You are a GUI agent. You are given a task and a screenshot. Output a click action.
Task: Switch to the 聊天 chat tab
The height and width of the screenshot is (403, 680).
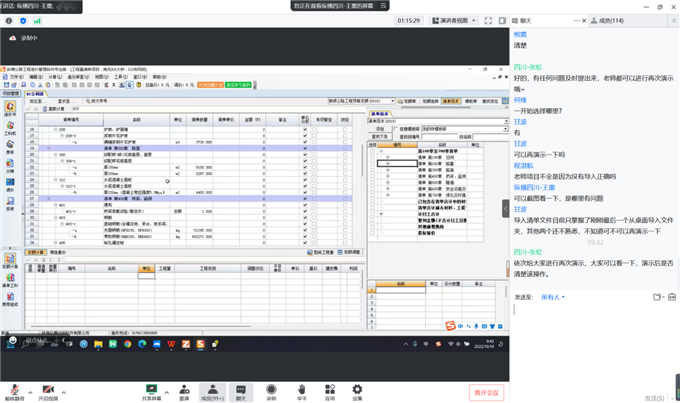pyautogui.click(x=524, y=19)
